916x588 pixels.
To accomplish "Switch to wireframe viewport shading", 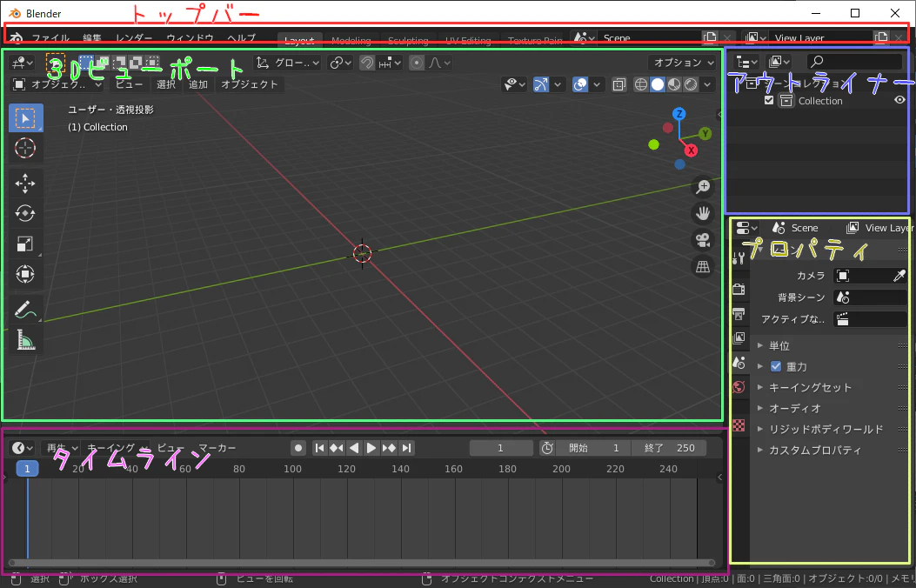I will click(x=641, y=85).
